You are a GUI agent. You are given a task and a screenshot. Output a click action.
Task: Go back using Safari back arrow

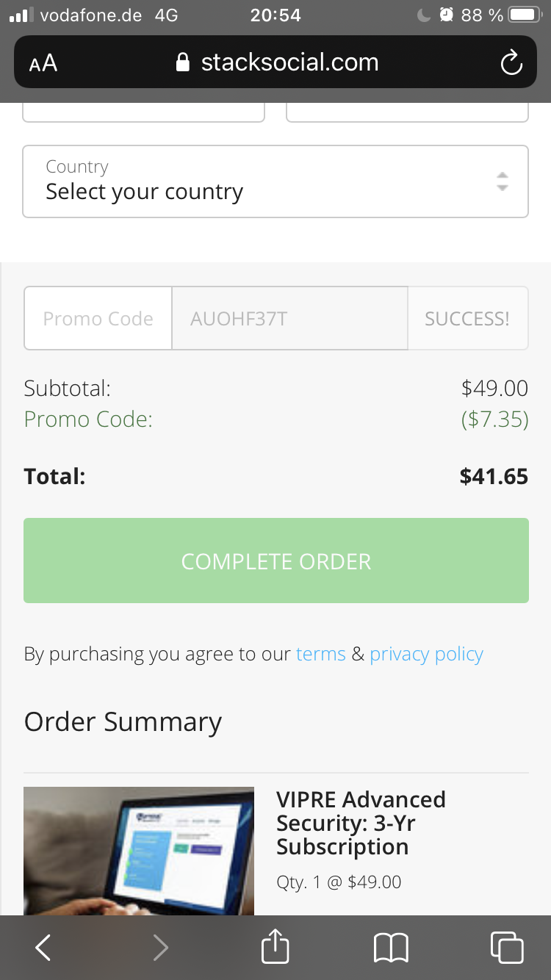click(43, 948)
